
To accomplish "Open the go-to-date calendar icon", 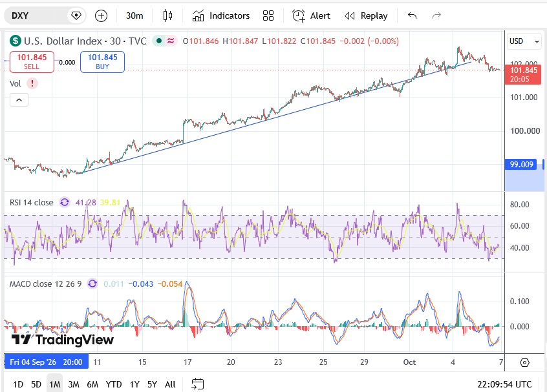I will [198, 384].
